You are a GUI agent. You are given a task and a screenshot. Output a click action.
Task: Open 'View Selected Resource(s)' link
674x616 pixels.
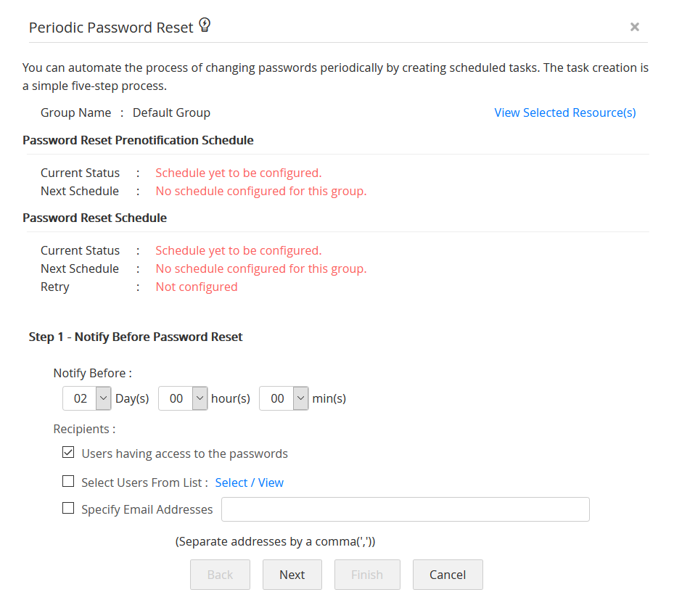(564, 112)
